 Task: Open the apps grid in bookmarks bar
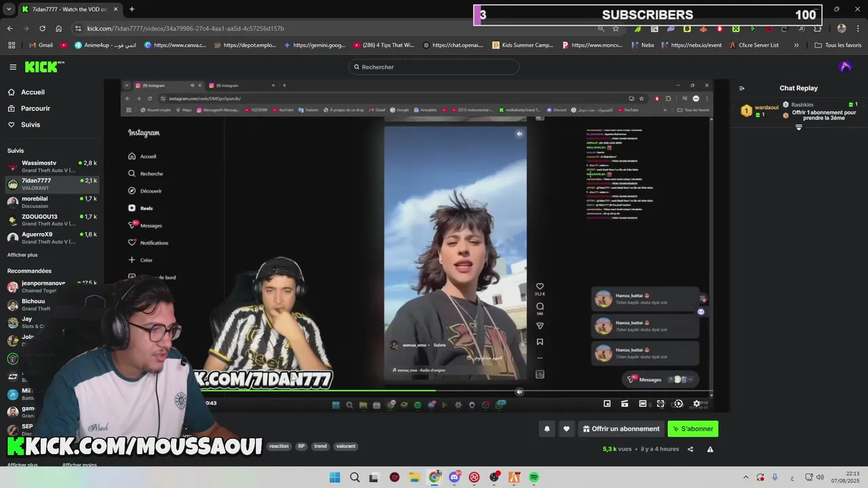[x=12, y=45]
